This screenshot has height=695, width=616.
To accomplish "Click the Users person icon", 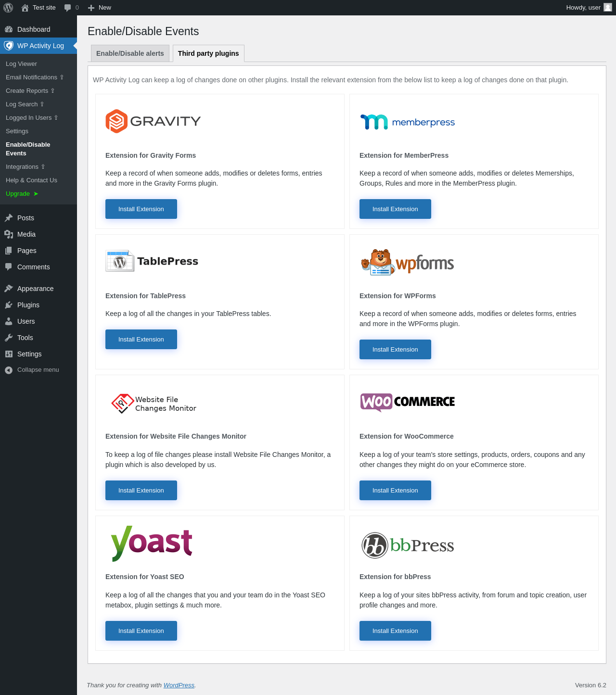I will 9,321.
